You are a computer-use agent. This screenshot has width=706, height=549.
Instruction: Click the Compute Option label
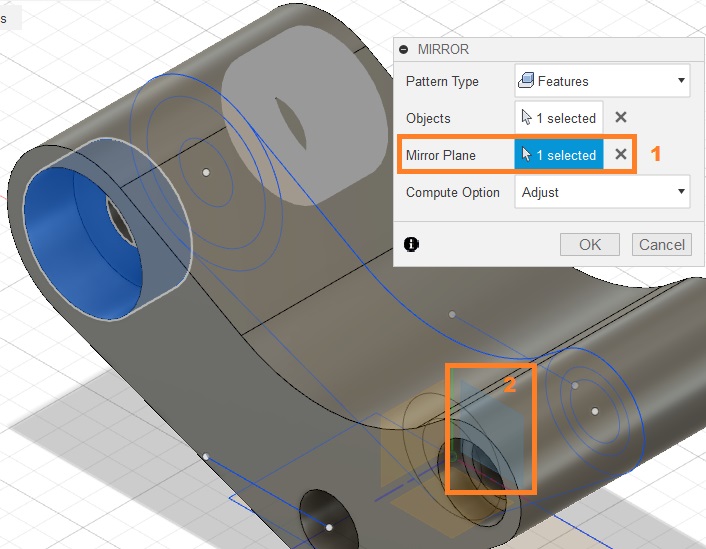(x=453, y=192)
